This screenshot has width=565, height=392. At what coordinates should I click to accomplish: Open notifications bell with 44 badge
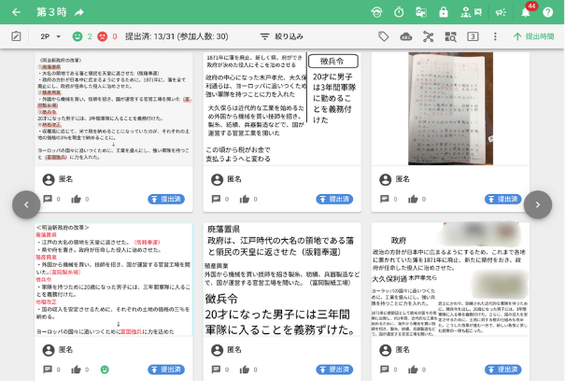[525, 12]
